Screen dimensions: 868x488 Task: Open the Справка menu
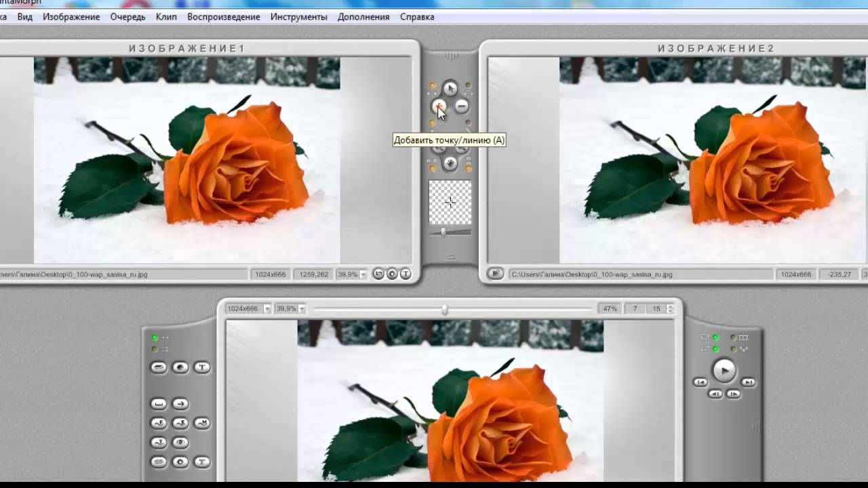[x=417, y=17]
